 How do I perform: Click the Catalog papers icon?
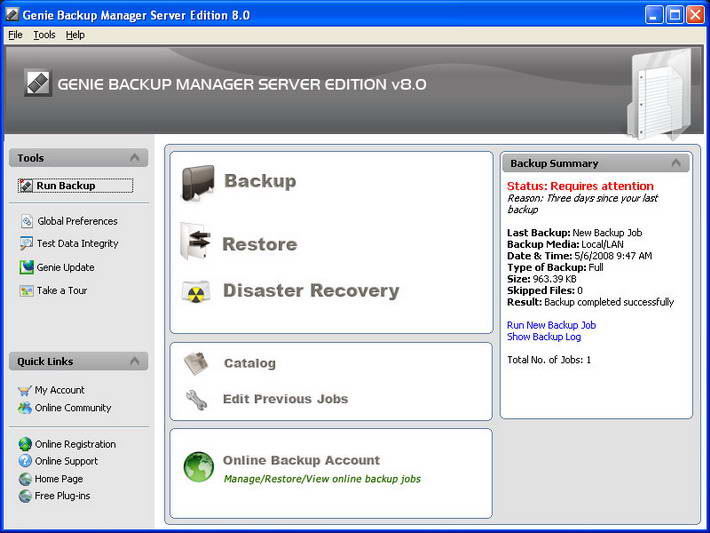pyautogui.click(x=196, y=364)
